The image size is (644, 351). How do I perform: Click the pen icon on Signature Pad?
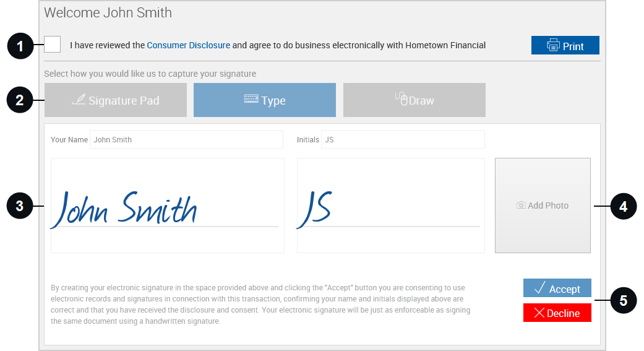79,99
